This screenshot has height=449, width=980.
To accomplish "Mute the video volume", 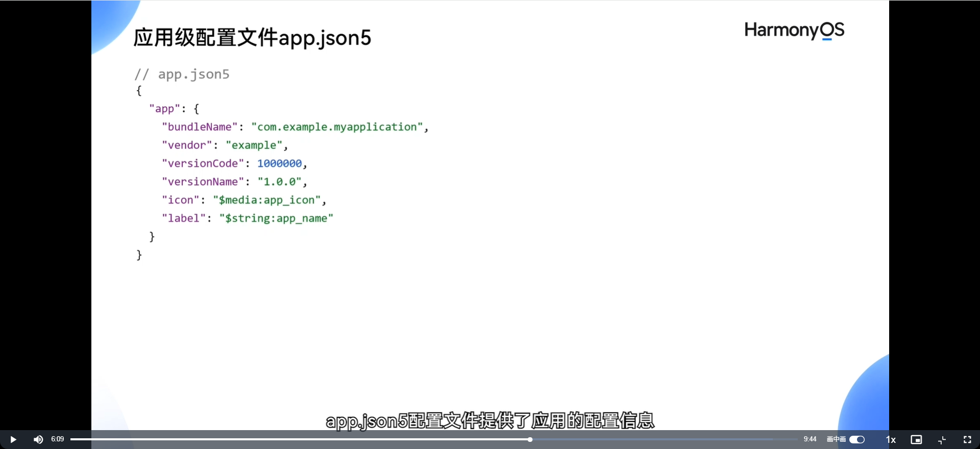I will tap(38, 439).
